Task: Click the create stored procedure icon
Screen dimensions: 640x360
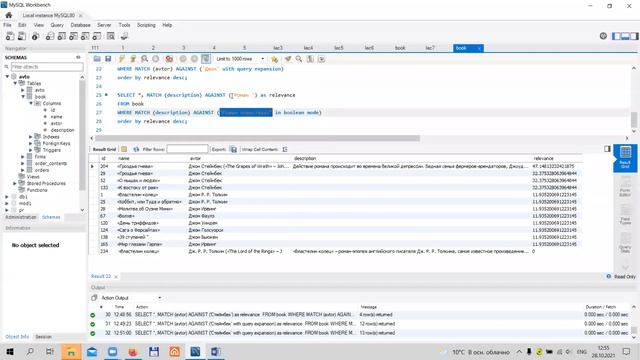Action: 85,36
